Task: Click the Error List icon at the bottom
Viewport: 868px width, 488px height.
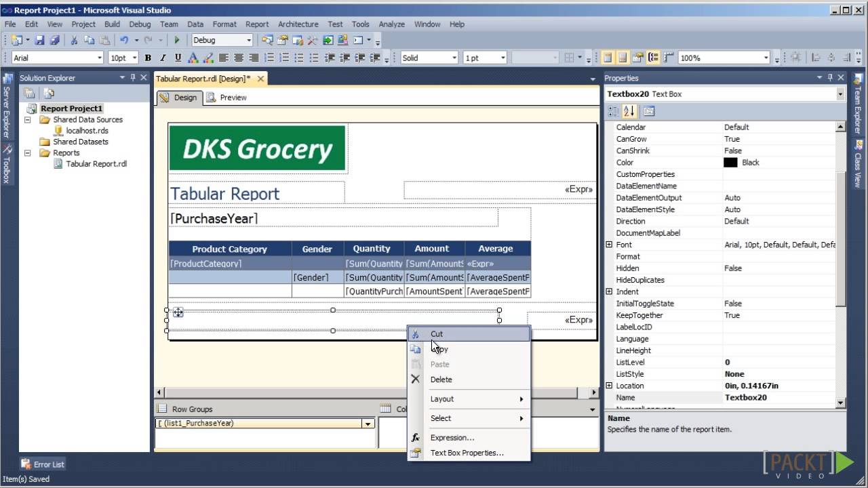Action: (26, 464)
